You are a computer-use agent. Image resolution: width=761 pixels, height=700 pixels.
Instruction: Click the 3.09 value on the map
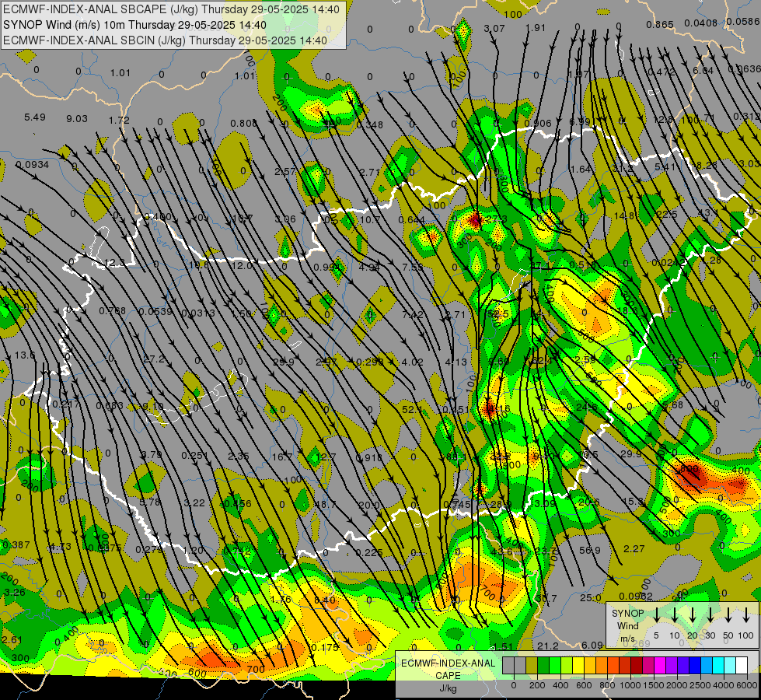point(544,503)
